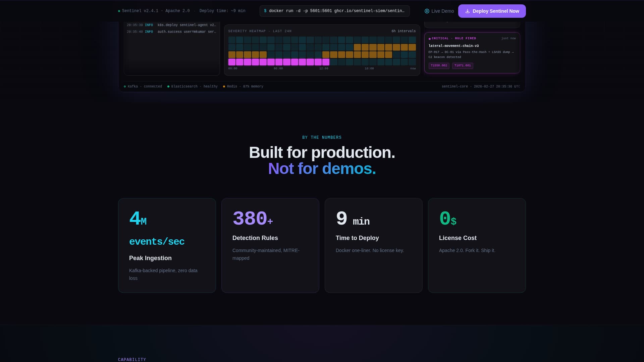
Task: Click the SEVERITY HEATMAP LAST 24H title
Action: tap(260, 31)
